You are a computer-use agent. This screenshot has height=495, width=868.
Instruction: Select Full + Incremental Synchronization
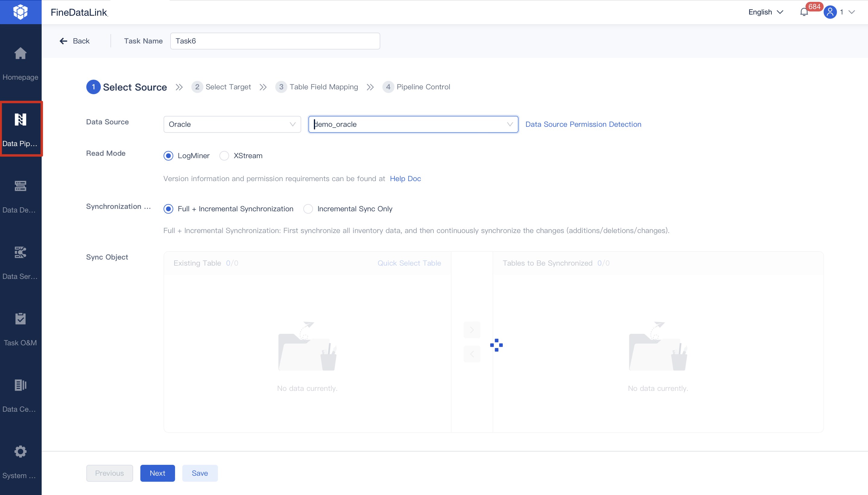[168, 208]
